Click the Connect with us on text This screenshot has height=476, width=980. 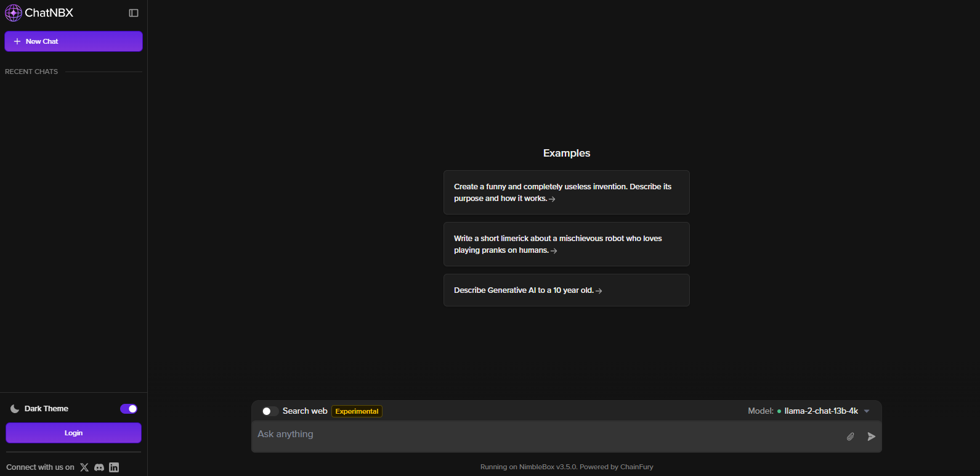[40, 467]
